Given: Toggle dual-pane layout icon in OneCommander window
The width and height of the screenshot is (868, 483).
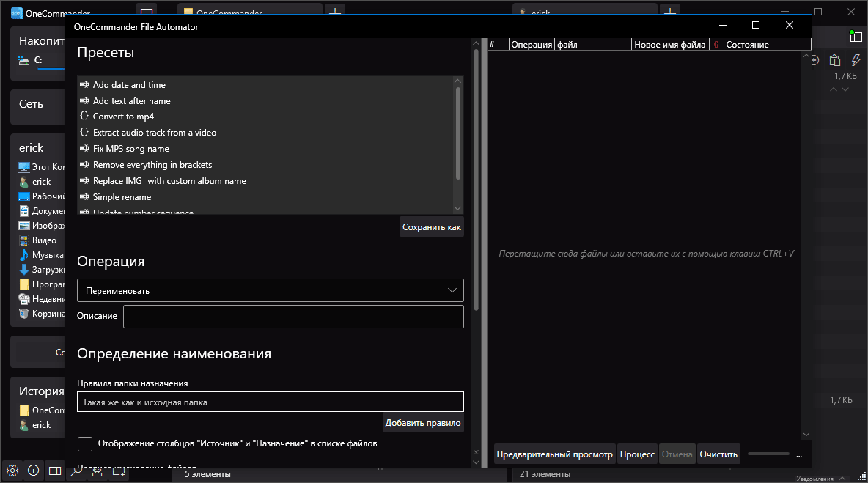Looking at the screenshot, I should tap(55, 471).
